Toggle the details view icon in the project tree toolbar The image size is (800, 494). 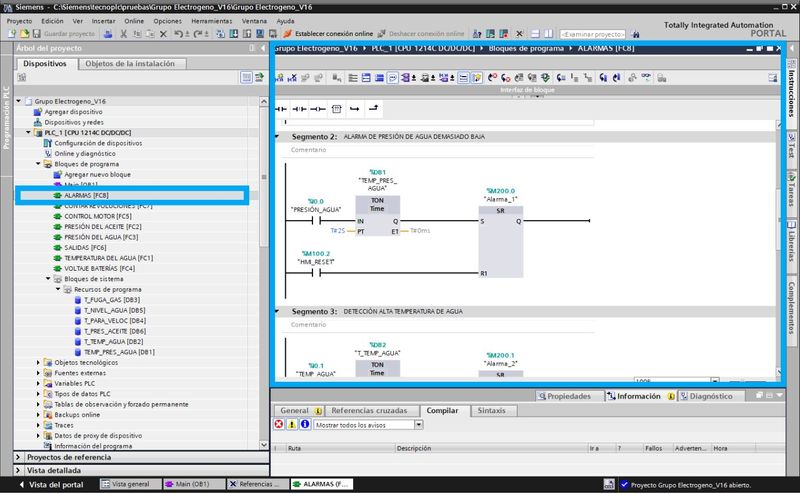[246, 77]
